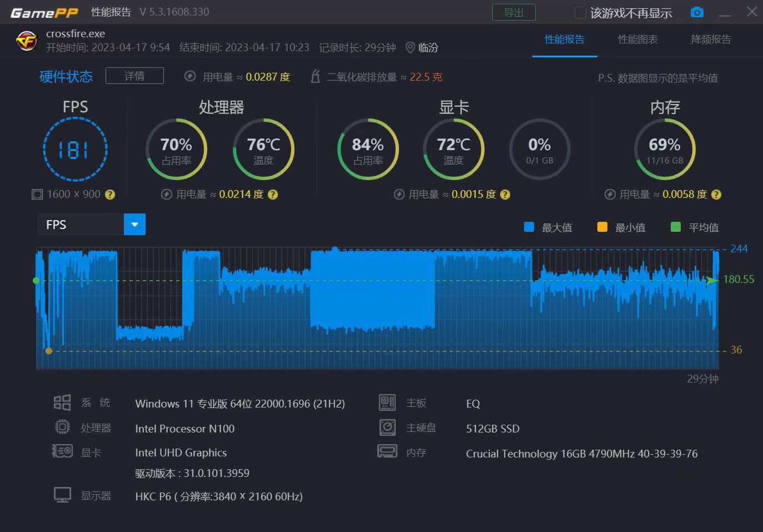Click help icon beside 1600 x 900

point(110,195)
